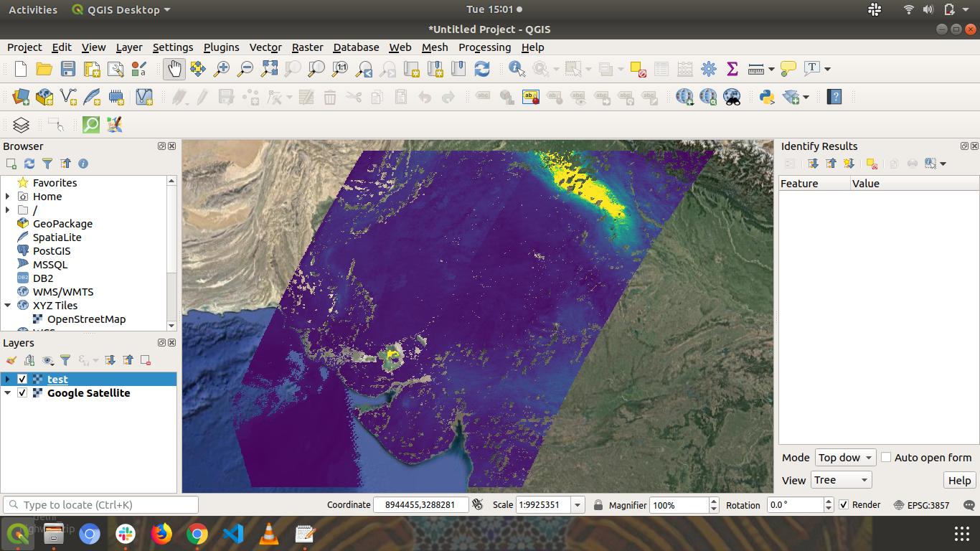Open the Processing Toolbox gear icon
Image resolution: width=980 pixels, height=551 pixels.
[709, 69]
